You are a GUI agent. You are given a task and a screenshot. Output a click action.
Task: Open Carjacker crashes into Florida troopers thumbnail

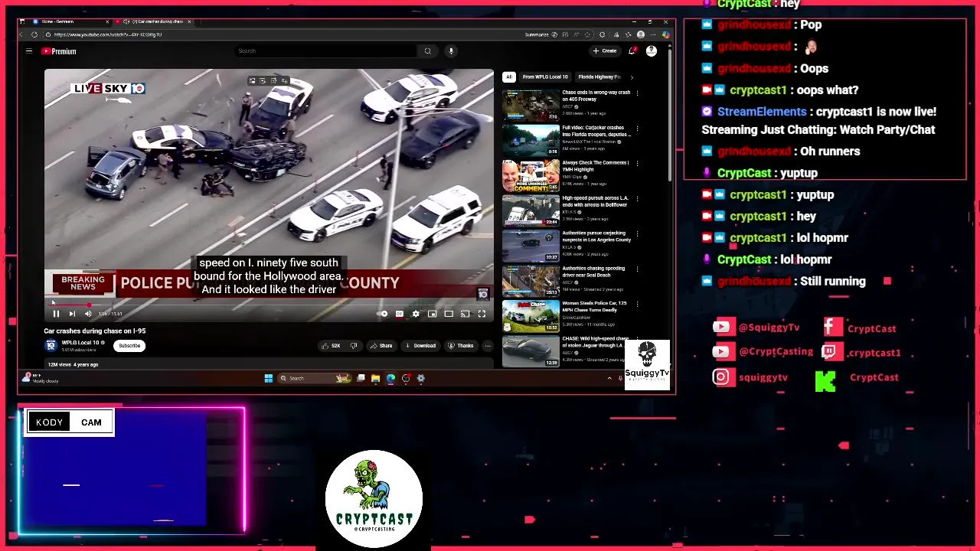tap(531, 141)
